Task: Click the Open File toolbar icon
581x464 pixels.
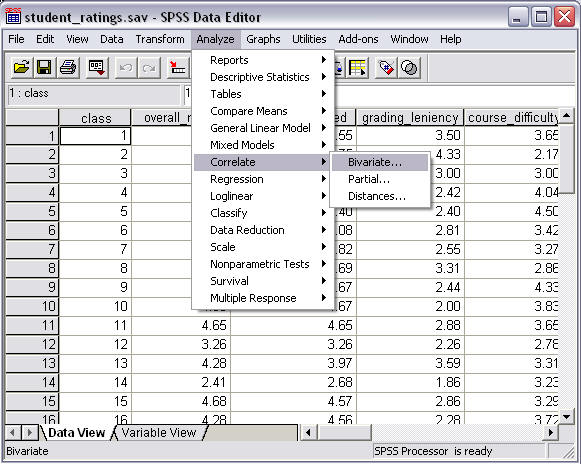Action: click(x=21, y=67)
